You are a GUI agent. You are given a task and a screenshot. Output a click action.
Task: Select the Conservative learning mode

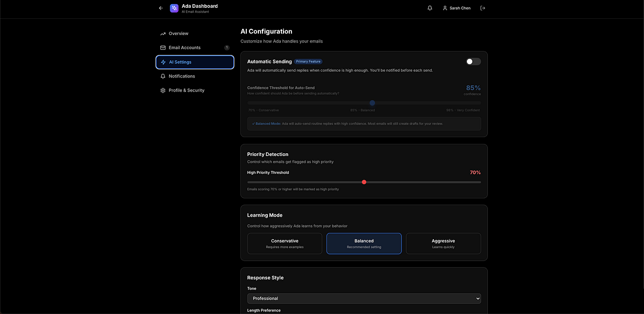click(285, 243)
